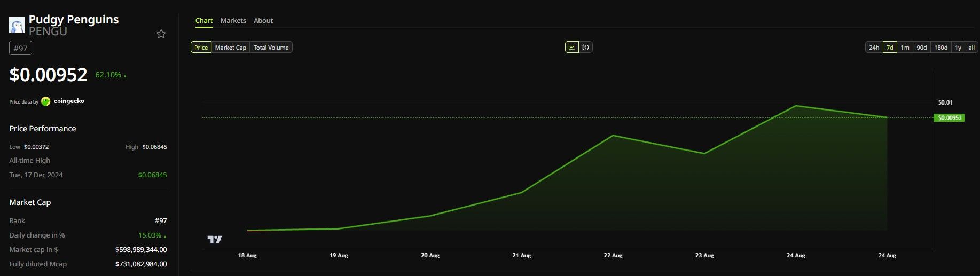
Task: Click the Market cap in $ label
Action: tap(34, 250)
